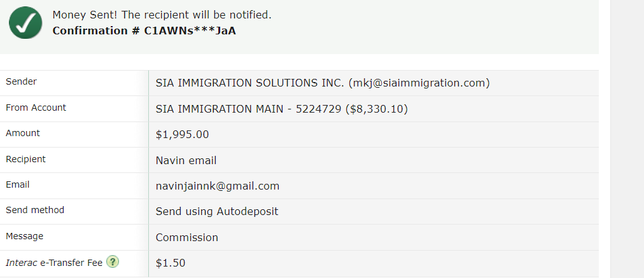
Task: Select the $1.50 fee value
Action: coord(171,263)
